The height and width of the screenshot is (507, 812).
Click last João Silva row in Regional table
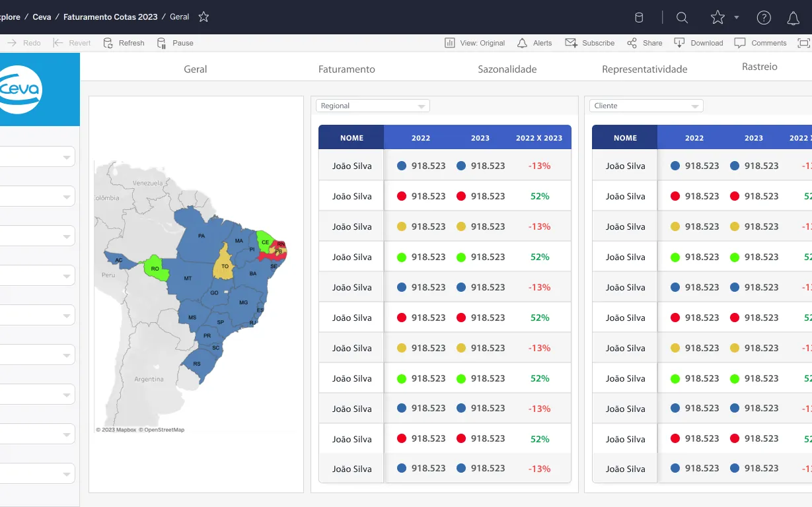point(445,469)
